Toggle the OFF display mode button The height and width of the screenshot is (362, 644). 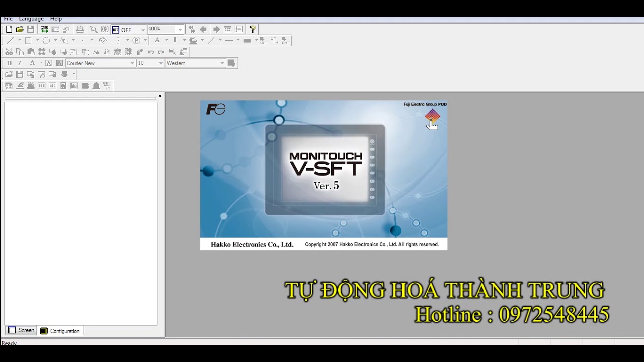(x=263, y=40)
